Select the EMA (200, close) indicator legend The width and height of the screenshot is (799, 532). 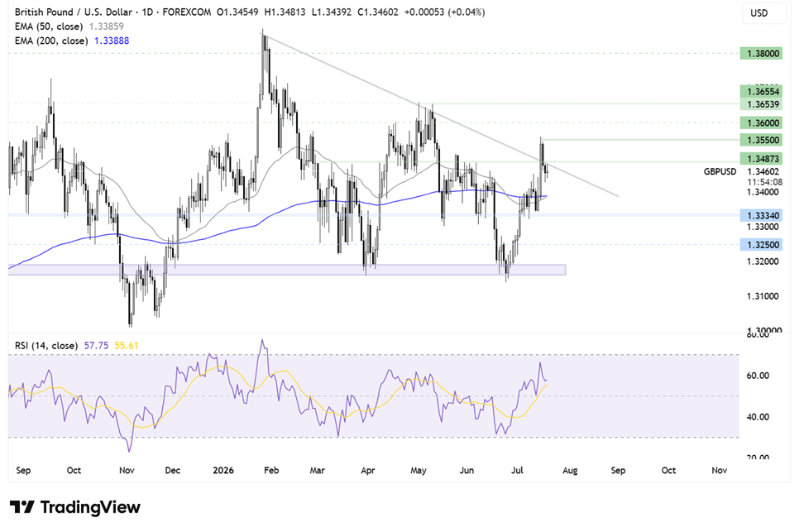click(x=72, y=41)
